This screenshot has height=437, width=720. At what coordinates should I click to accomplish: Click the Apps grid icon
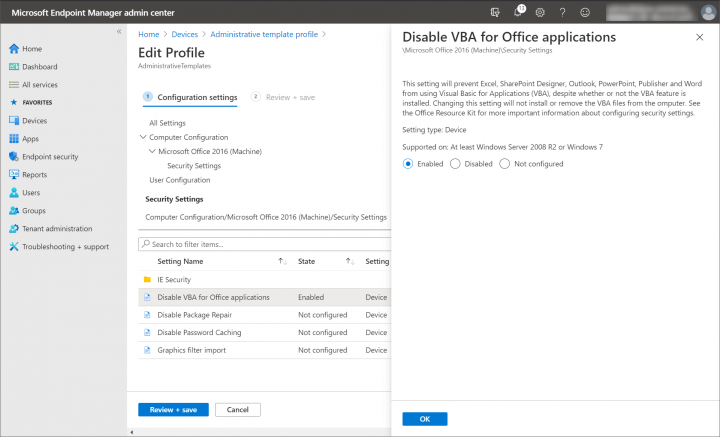[14, 139]
